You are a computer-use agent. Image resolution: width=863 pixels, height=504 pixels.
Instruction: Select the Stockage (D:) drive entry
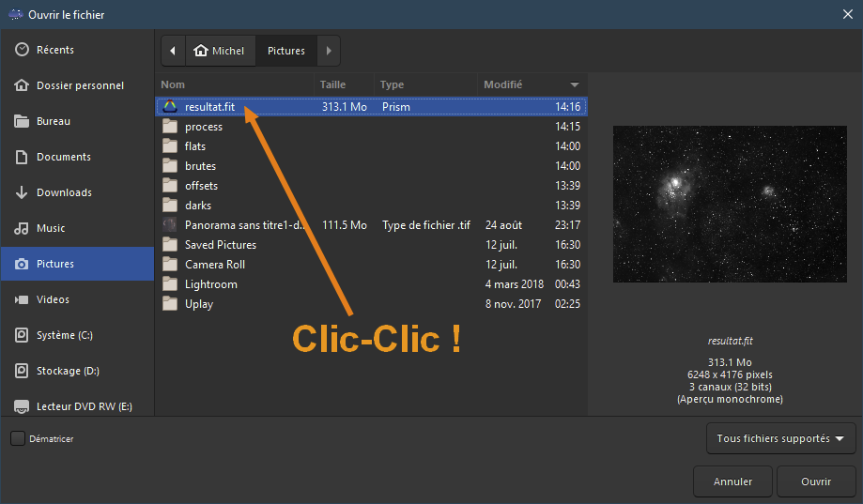(77, 371)
